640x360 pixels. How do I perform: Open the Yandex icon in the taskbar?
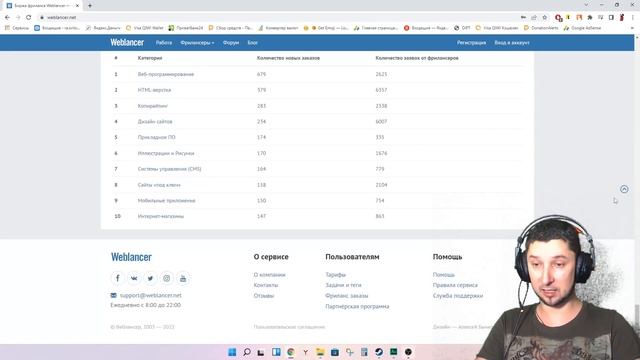[x=305, y=352]
